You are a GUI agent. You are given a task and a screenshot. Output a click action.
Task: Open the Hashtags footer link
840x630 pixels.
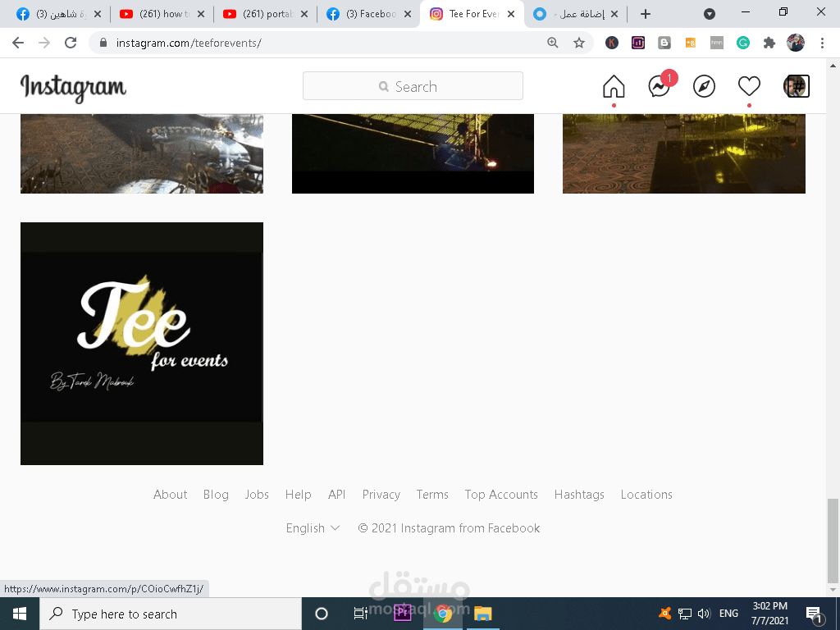(579, 495)
